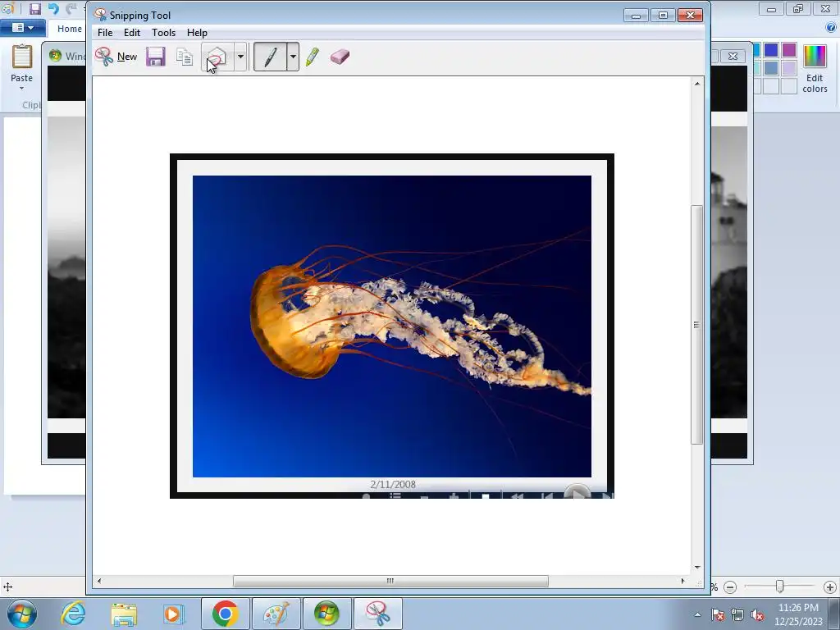Click the horizontal scrollbar thumb

[x=390, y=582]
